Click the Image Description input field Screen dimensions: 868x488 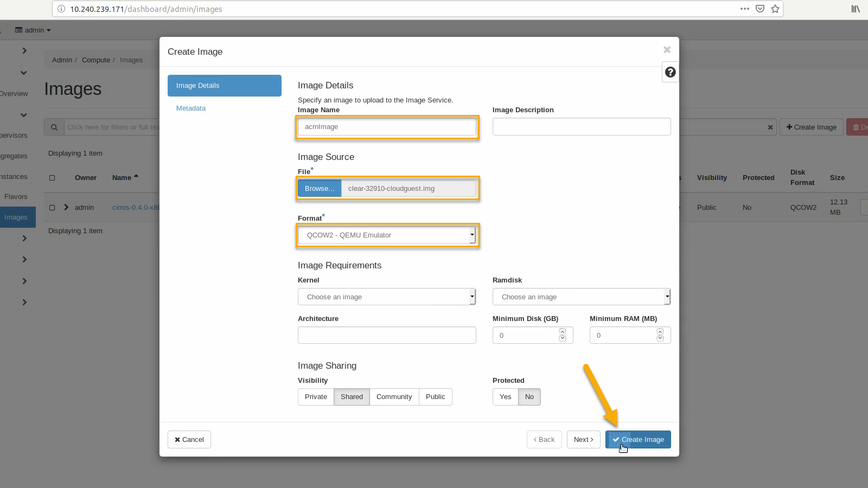pyautogui.click(x=581, y=127)
